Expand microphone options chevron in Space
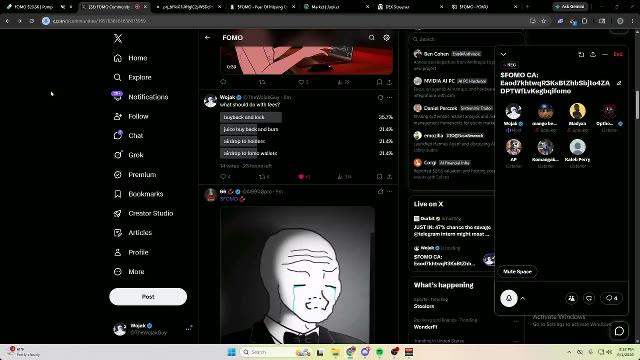 tap(522, 298)
